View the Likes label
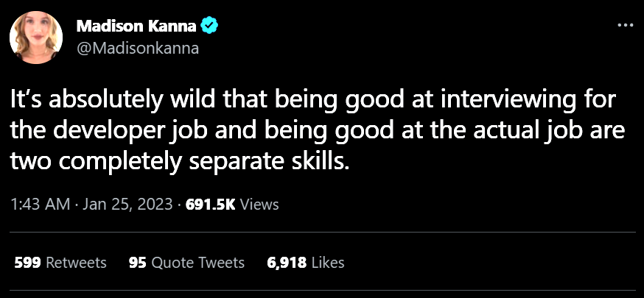 click(x=328, y=262)
